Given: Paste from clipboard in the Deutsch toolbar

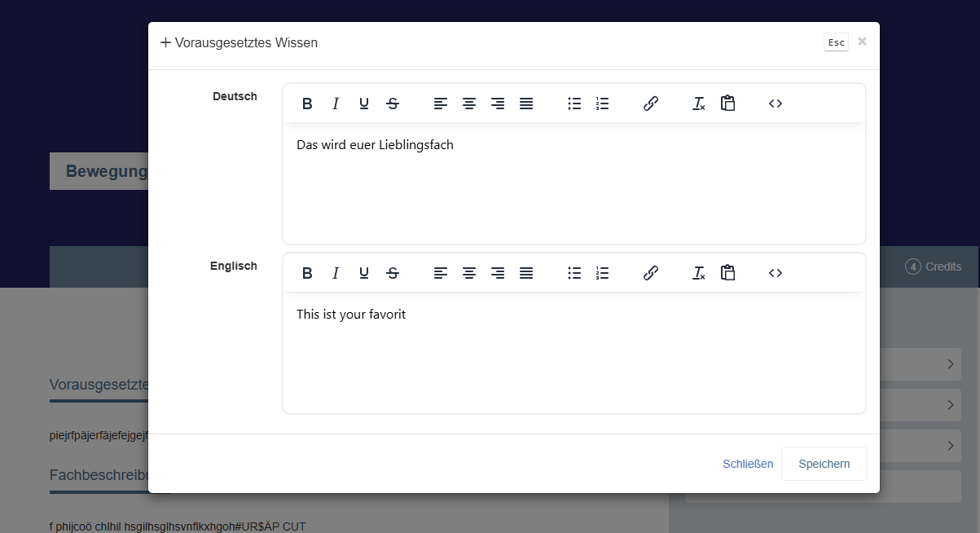Looking at the screenshot, I should [727, 103].
